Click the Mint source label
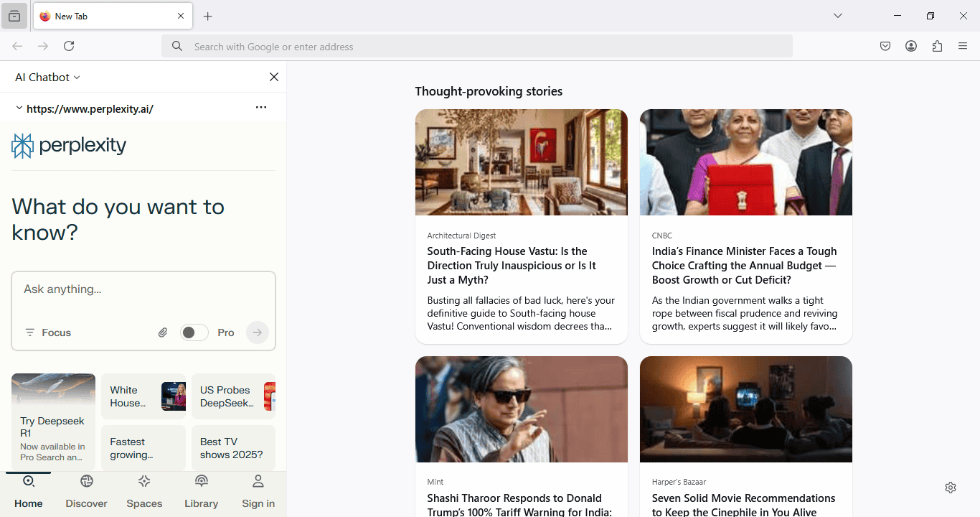This screenshot has width=980, height=517. [x=435, y=482]
